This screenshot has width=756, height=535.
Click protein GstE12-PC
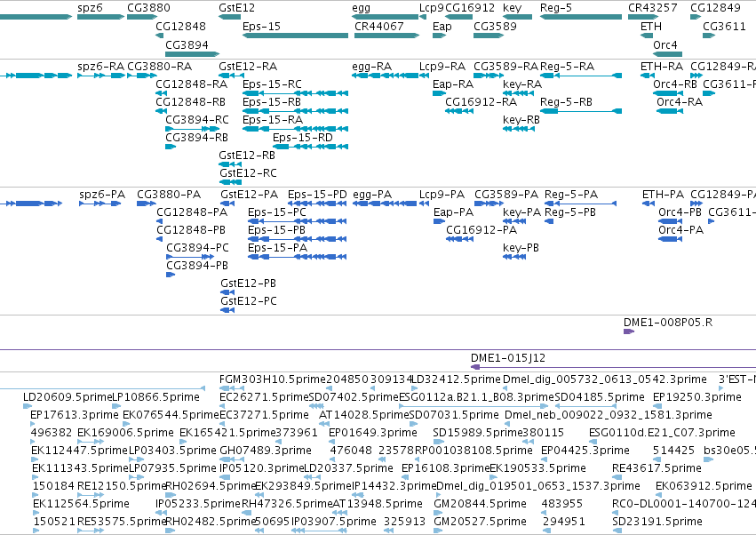tap(227, 310)
